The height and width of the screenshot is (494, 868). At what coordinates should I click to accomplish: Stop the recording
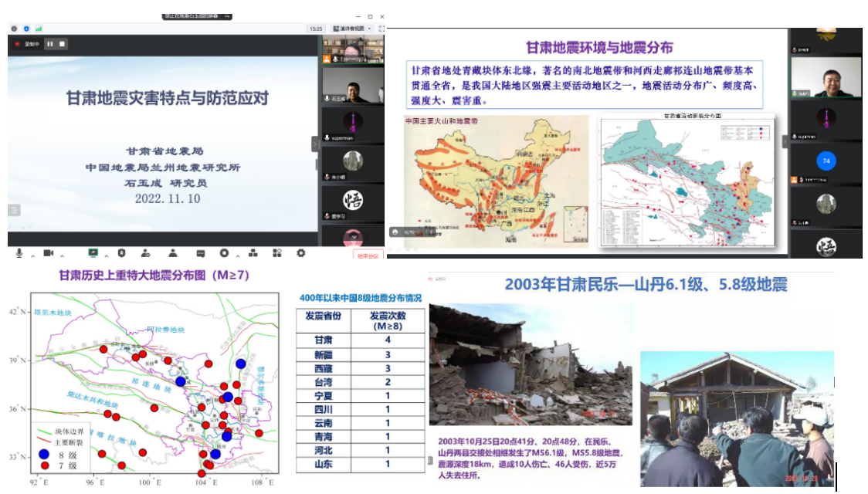tap(63, 44)
